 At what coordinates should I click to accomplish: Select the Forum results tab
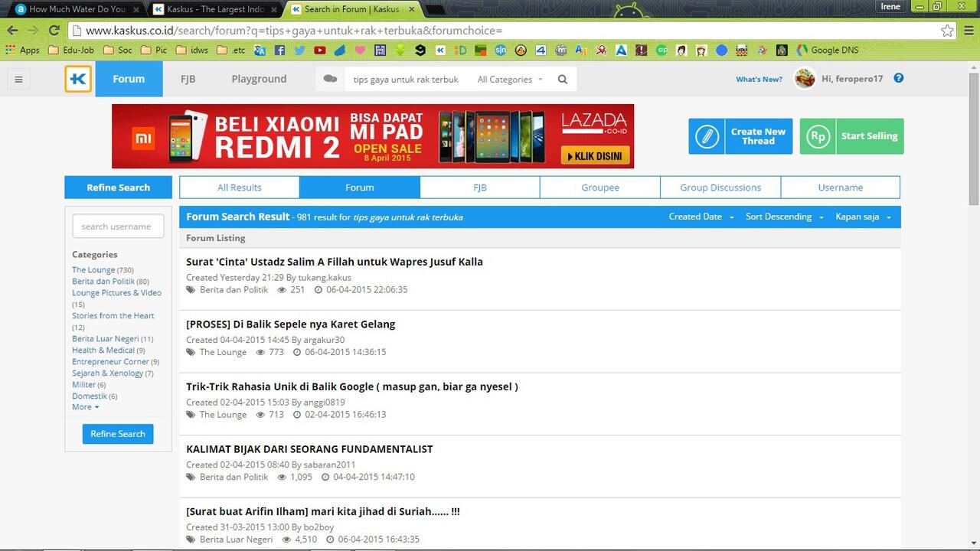[x=360, y=187]
